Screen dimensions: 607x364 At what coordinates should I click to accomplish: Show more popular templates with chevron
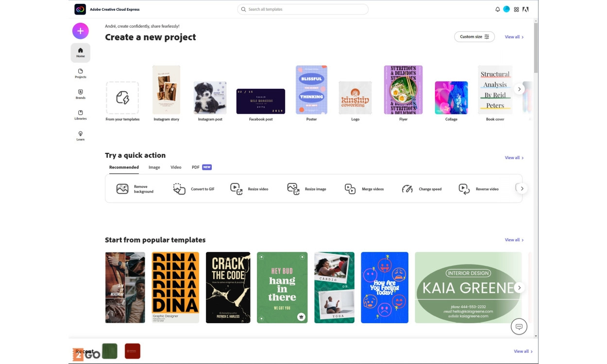click(x=519, y=288)
